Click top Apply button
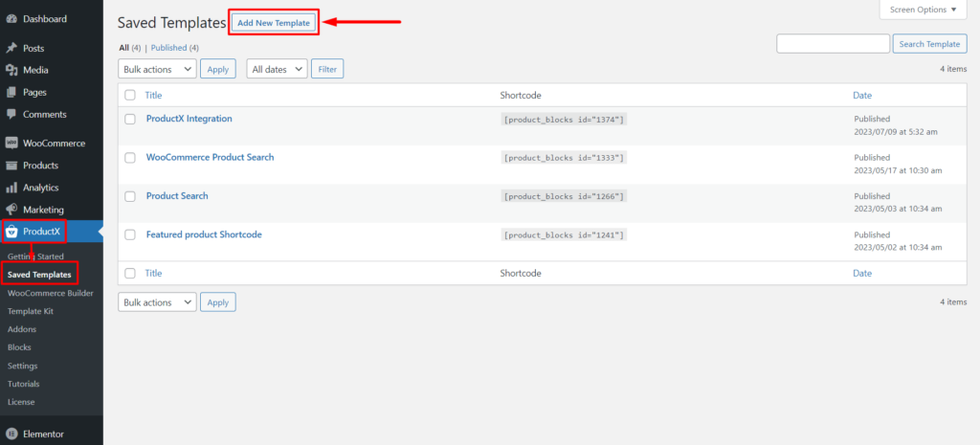 (218, 69)
